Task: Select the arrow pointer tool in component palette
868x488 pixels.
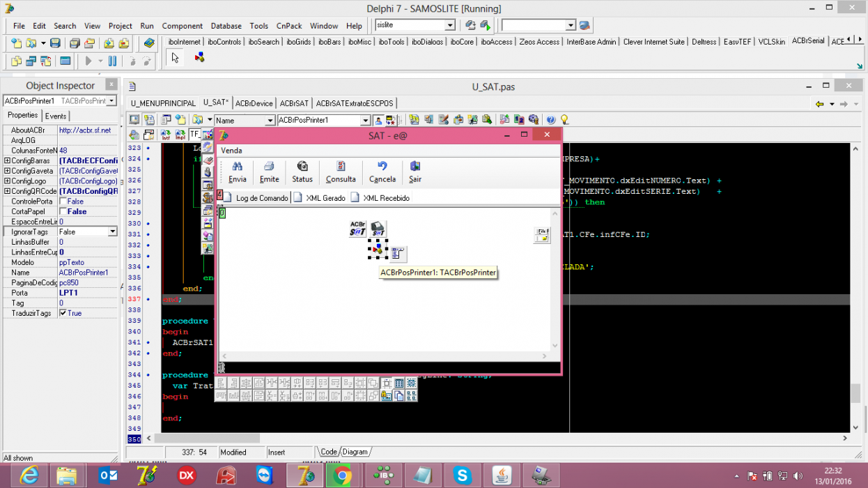Action: pyautogui.click(x=176, y=58)
